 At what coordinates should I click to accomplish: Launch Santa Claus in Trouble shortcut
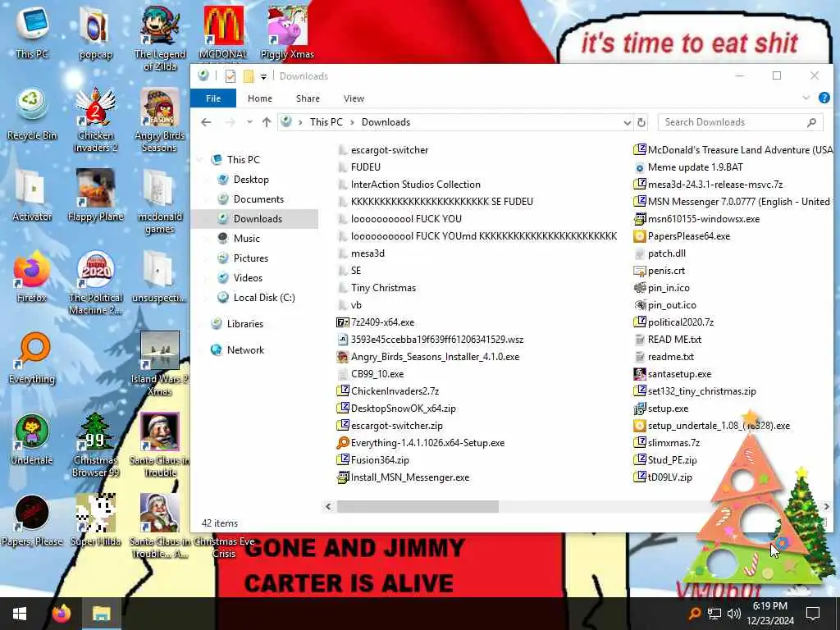[x=160, y=445]
